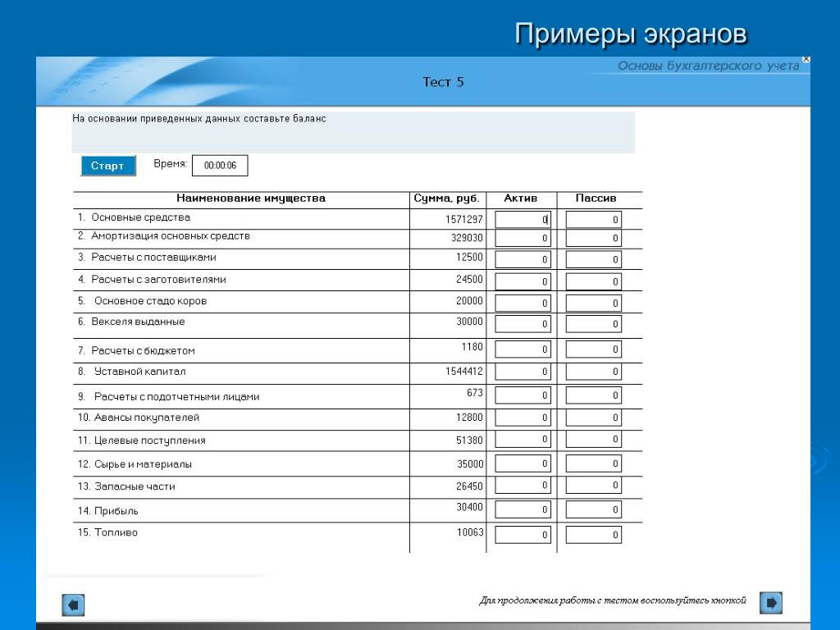Screen dimensions: 840x630
Task: Click the Пассив column header
Action: [x=596, y=199]
